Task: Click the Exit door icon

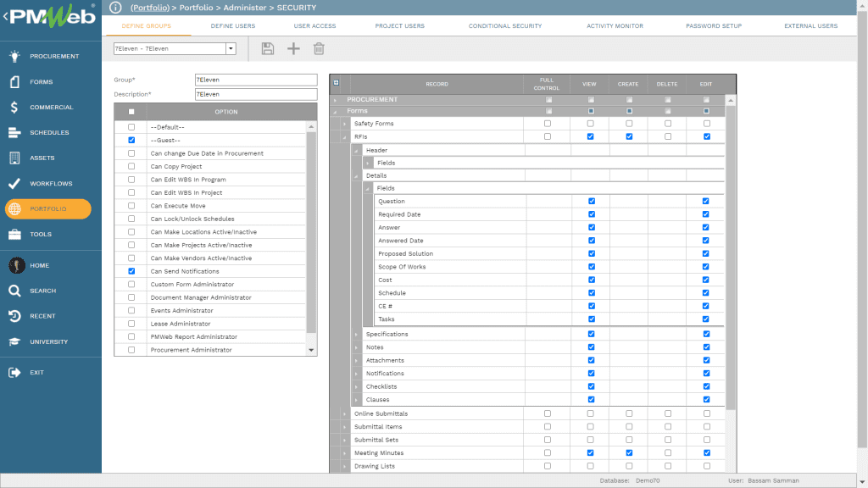Action: (x=15, y=373)
